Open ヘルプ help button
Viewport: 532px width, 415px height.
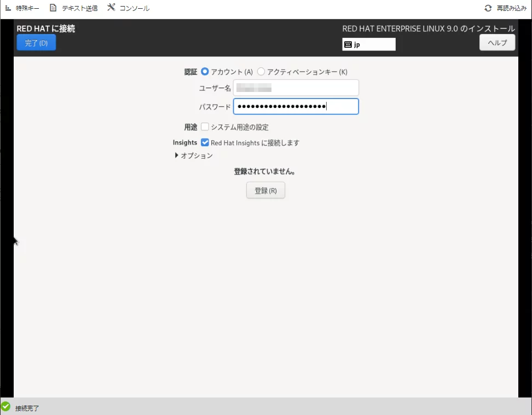(x=497, y=43)
